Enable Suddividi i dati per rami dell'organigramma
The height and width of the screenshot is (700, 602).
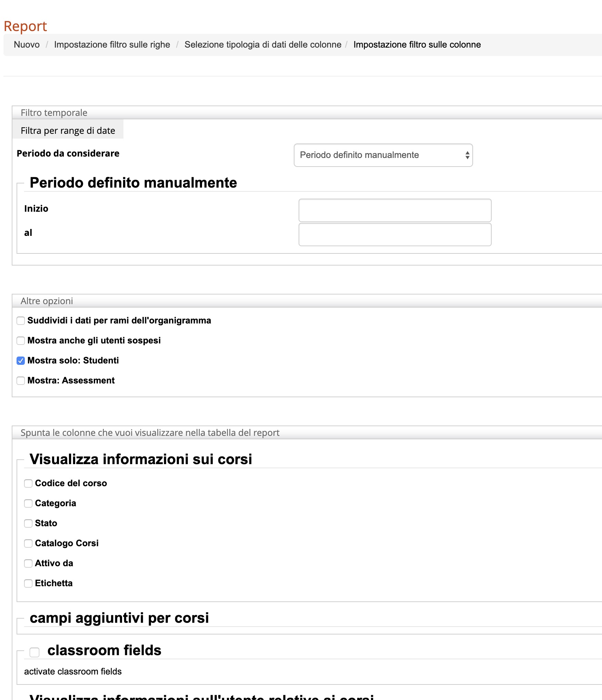click(x=21, y=321)
